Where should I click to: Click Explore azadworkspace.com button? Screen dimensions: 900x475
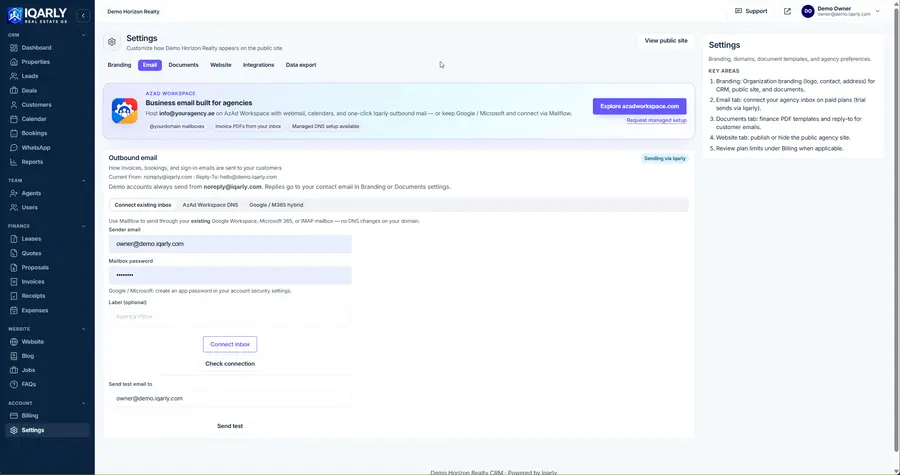639,106
